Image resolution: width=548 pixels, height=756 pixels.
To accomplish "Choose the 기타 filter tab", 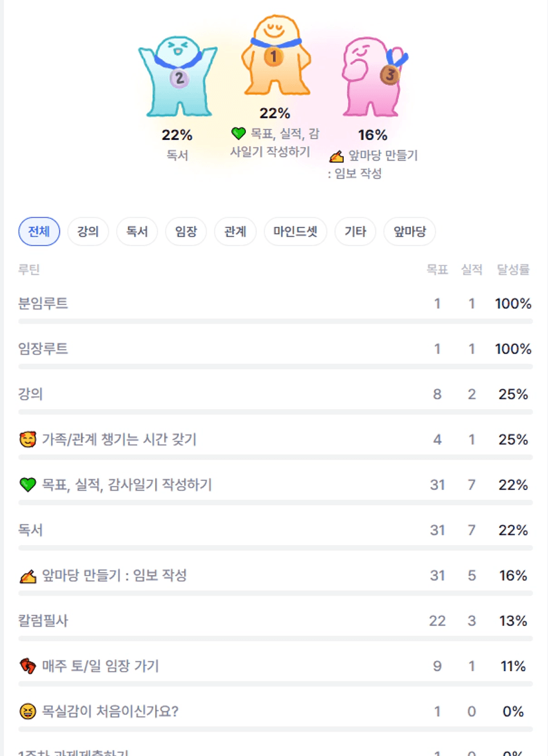I will click(356, 231).
